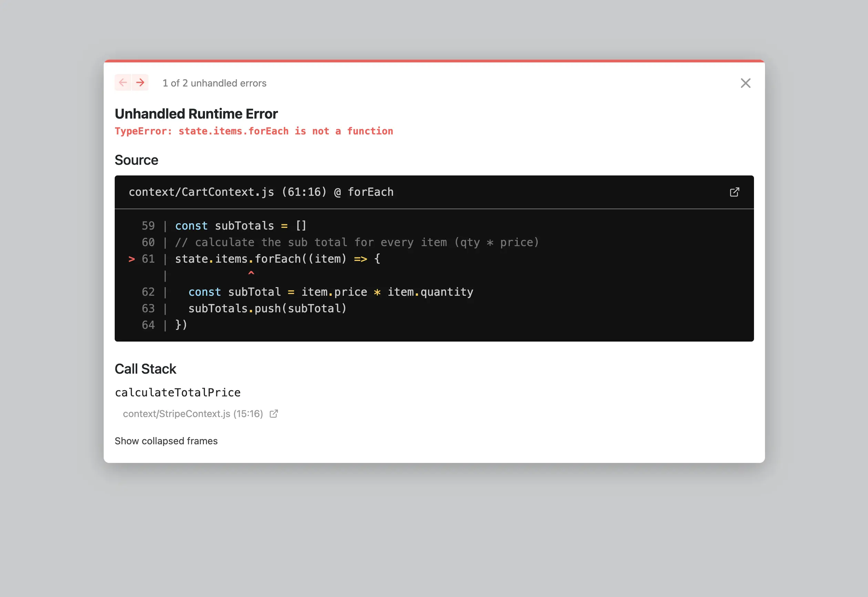
Task: Click the '1 of 2 unhandled errors' label
Action: click(x=214, y=83)
